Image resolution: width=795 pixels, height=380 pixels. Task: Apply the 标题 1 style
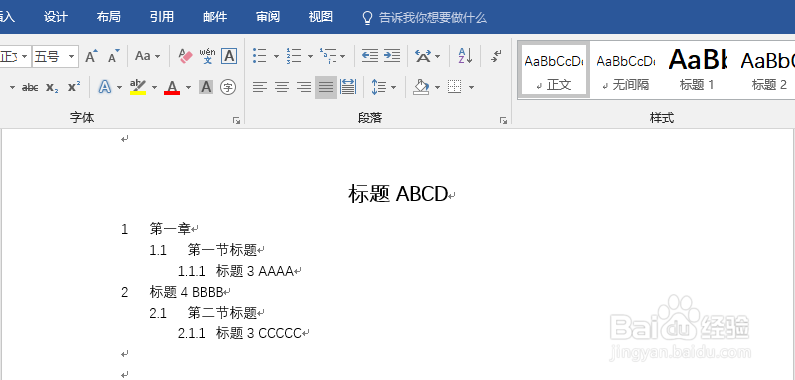point(697,70)
